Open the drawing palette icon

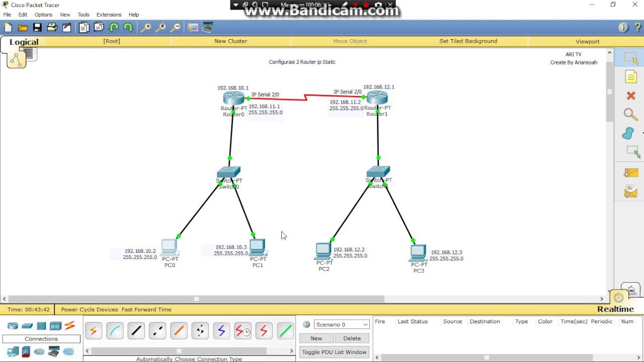click(193, 28)
